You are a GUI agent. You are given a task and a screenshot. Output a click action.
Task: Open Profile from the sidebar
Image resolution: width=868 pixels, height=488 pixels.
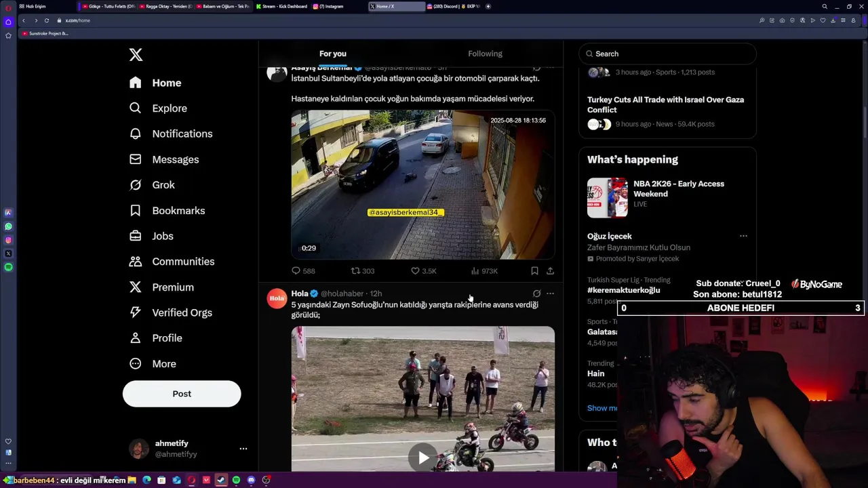[x=155, y=338]
